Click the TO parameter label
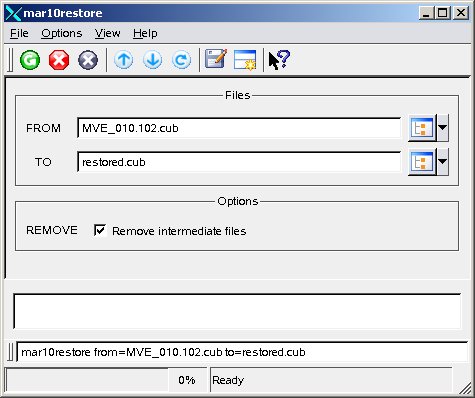The image size is (475, 398). click(x=43, y=162)
